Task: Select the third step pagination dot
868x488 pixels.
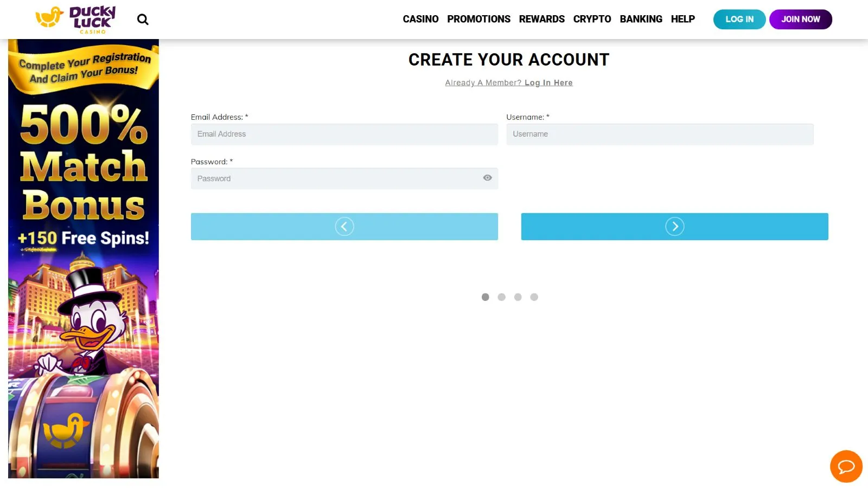Action: (x=518, y=297)
